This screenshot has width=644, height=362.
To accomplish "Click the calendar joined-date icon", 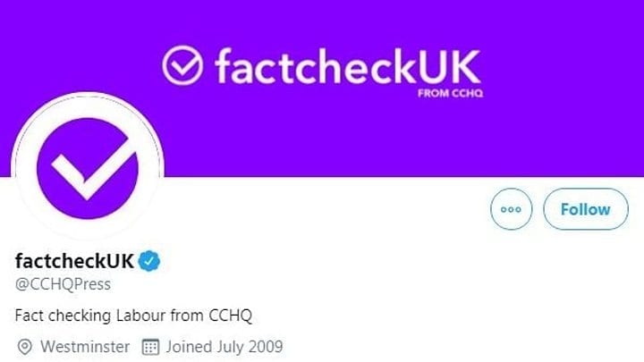I will click(150, 346).
